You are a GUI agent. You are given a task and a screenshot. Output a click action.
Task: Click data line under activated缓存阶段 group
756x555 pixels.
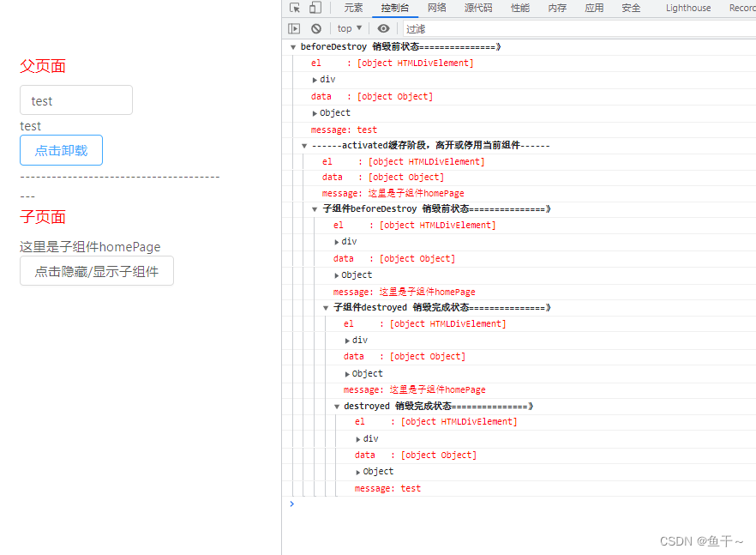pyautogui.click(x=383, y=177)
